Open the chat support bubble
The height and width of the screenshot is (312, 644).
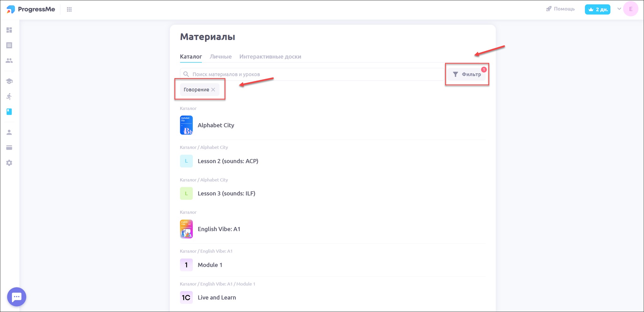[x=16, y=297]
